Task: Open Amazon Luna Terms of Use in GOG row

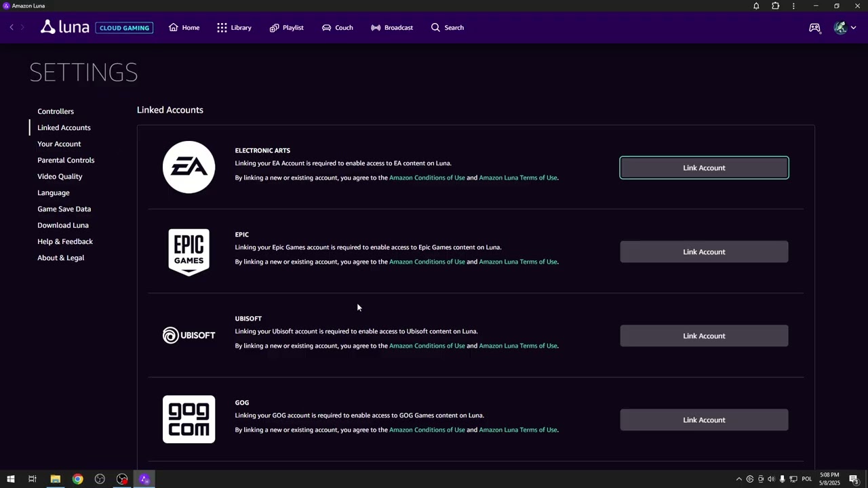Action: click(518, 430)
